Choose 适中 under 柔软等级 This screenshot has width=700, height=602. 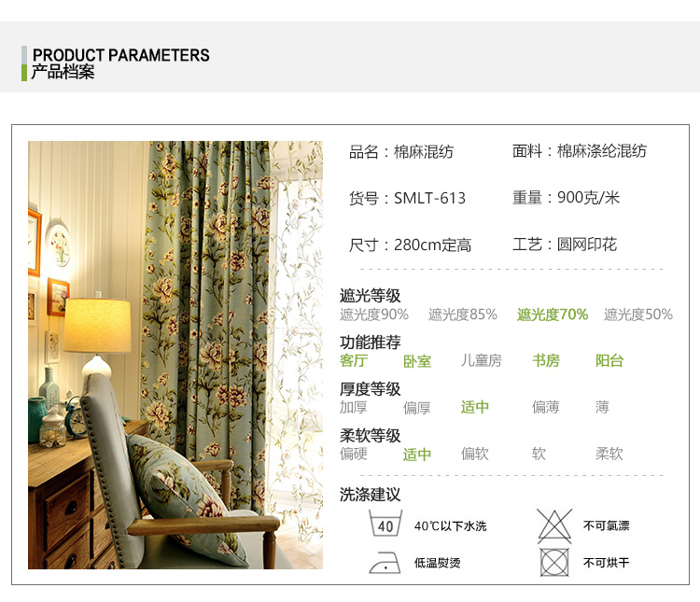click(x=417, y=455)
